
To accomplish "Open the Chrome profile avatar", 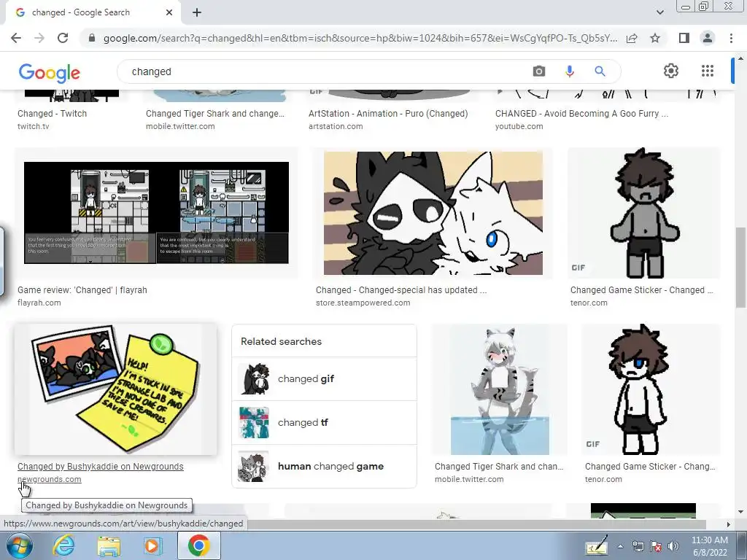I will (x=708, y=38).
